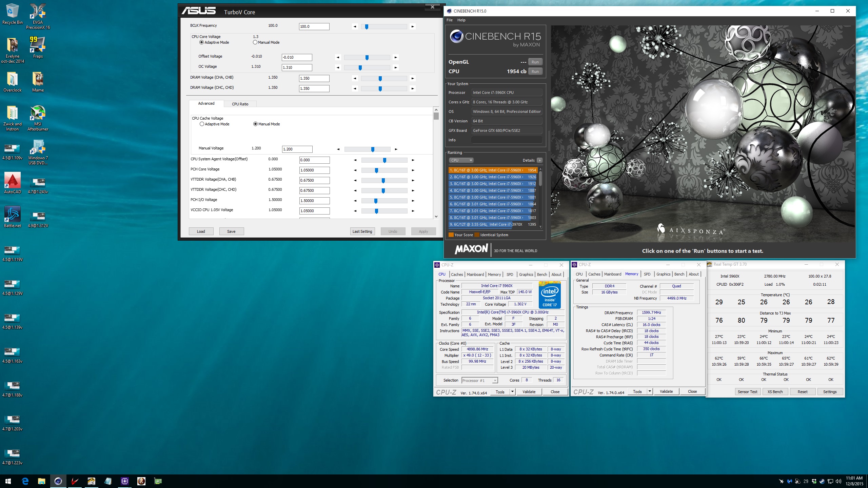
Task: Click Windows Start button
Action: 8,481
